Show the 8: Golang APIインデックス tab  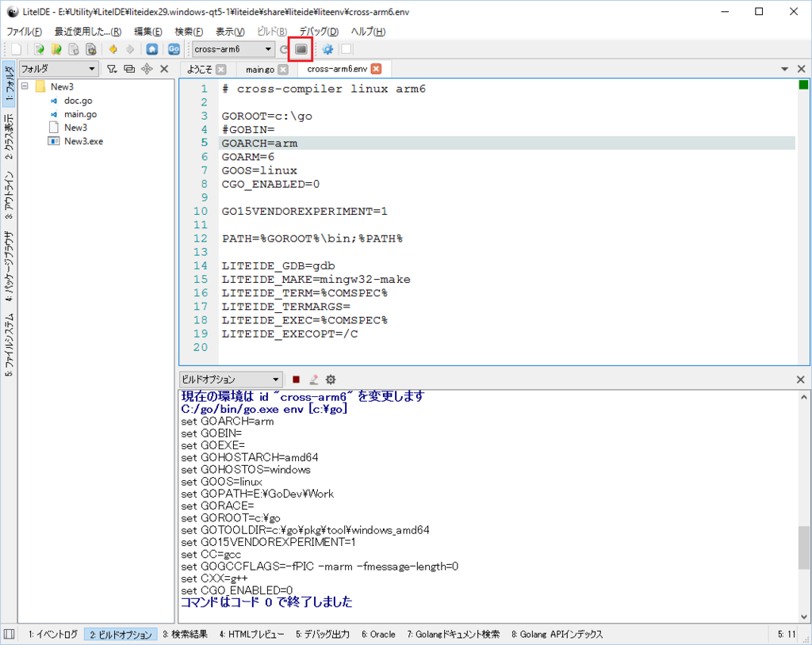557,634
